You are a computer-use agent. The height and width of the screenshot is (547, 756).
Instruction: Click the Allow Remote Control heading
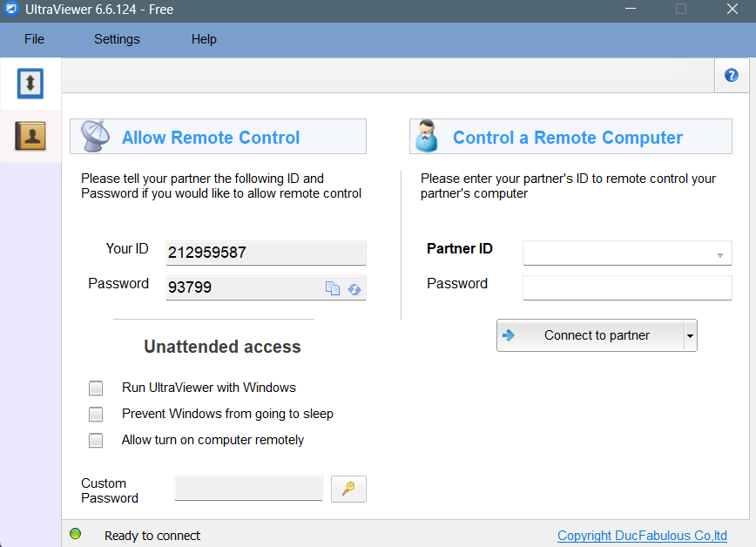(x=211, y=138)
